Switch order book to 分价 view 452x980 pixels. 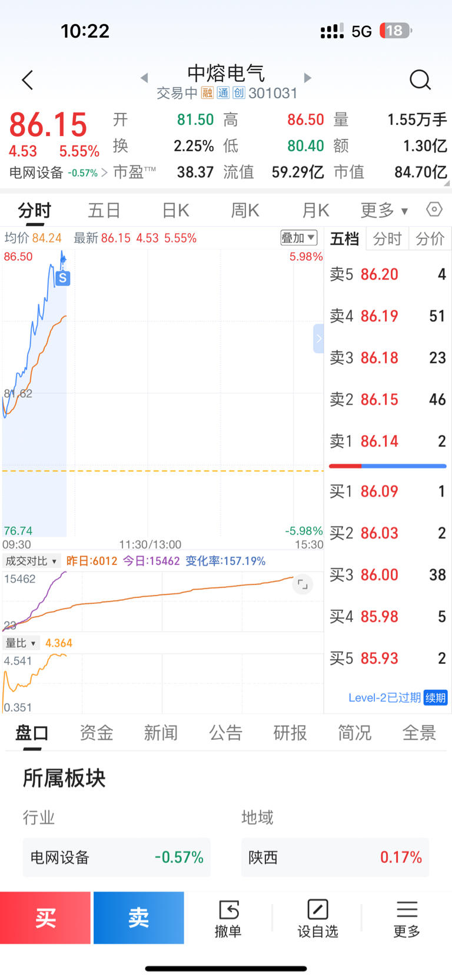[430, 238]
